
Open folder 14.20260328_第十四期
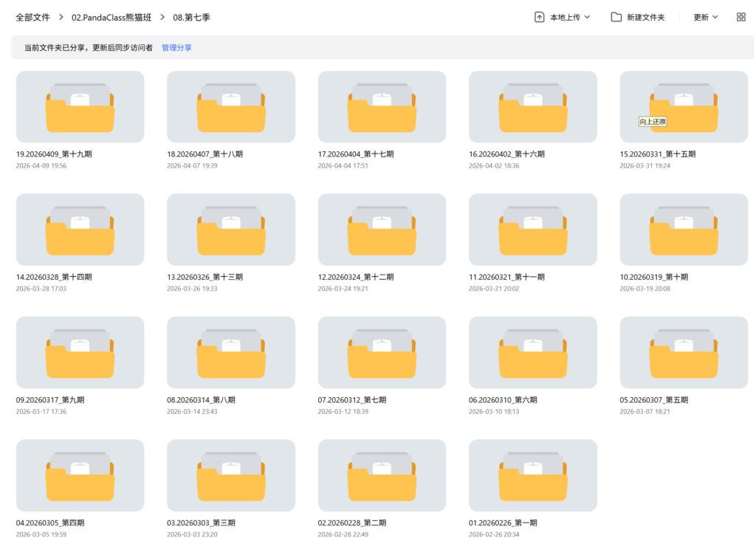click(79, 229)
